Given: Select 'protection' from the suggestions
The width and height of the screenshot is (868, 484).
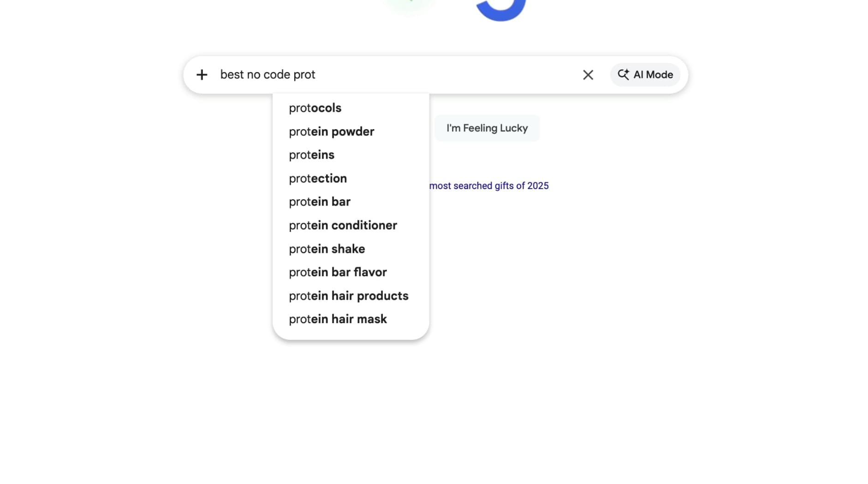Looking at the screenshot, I should [318, 178].
